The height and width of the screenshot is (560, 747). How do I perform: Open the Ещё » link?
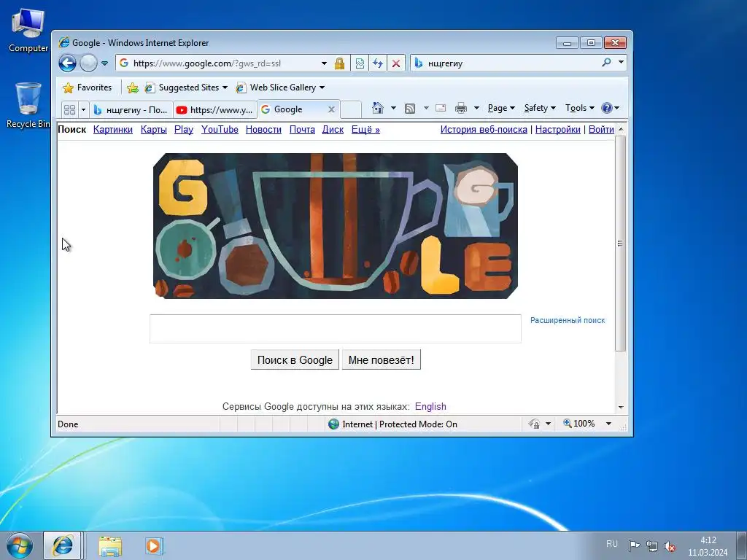point(365,130)
